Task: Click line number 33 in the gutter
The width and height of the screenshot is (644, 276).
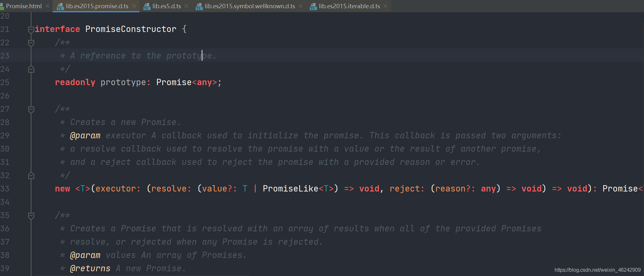Action: click(5, 189)
